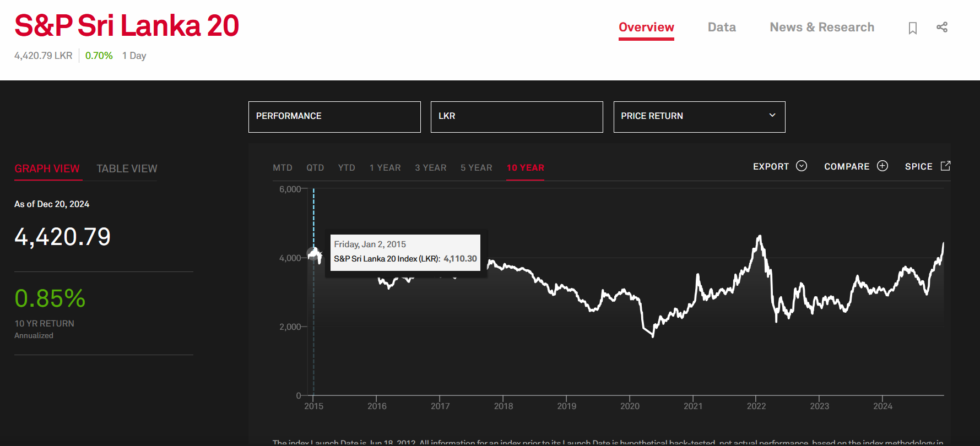Select the YTD range
The image size is (980, 446).
coord(346,167)
